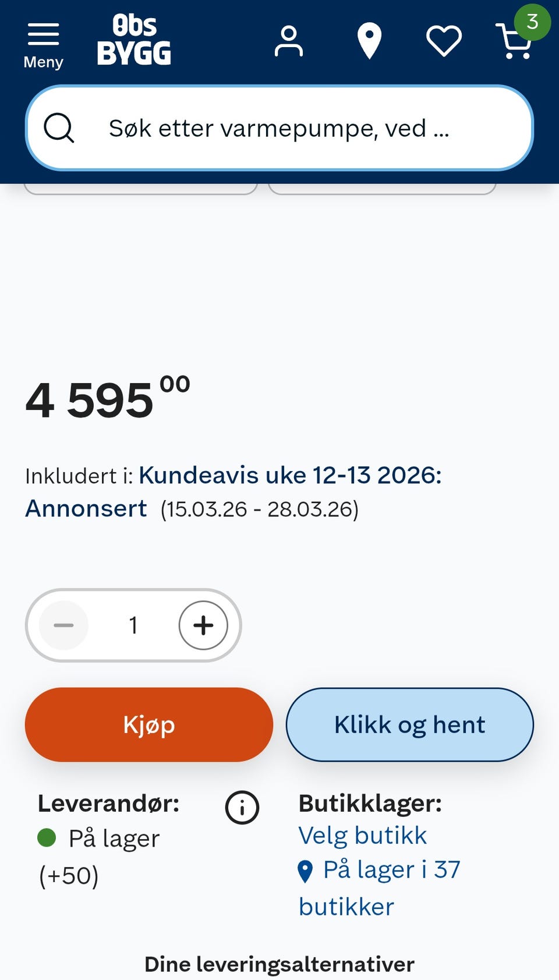Screen dimensions: 559x980
Task: Tap the green cart badge showing 3
Action: point(532,22)
